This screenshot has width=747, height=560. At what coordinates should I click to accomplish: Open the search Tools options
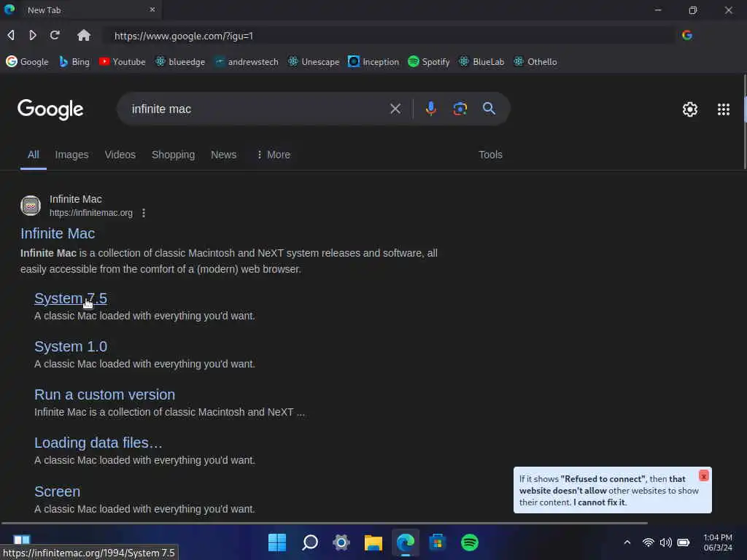click(490, 155)
